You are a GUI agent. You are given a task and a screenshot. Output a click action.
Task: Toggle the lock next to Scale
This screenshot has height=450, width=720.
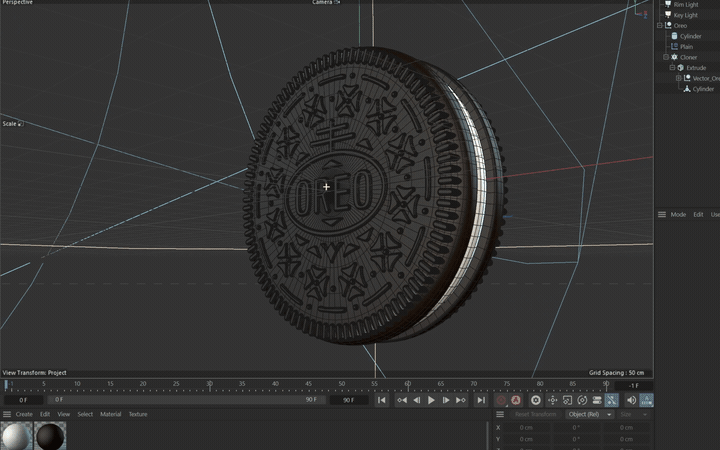coord(20,124)
